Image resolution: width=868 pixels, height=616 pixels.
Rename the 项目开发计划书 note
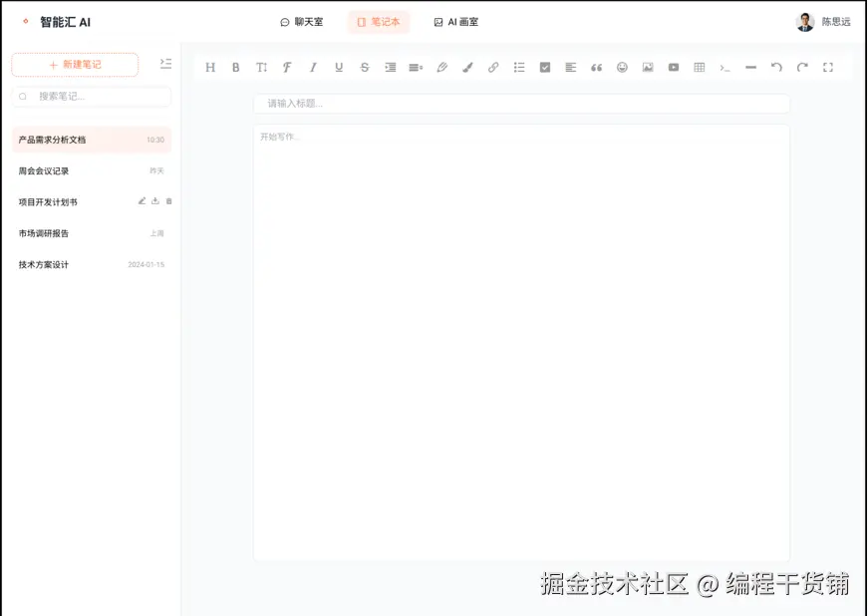142,201
